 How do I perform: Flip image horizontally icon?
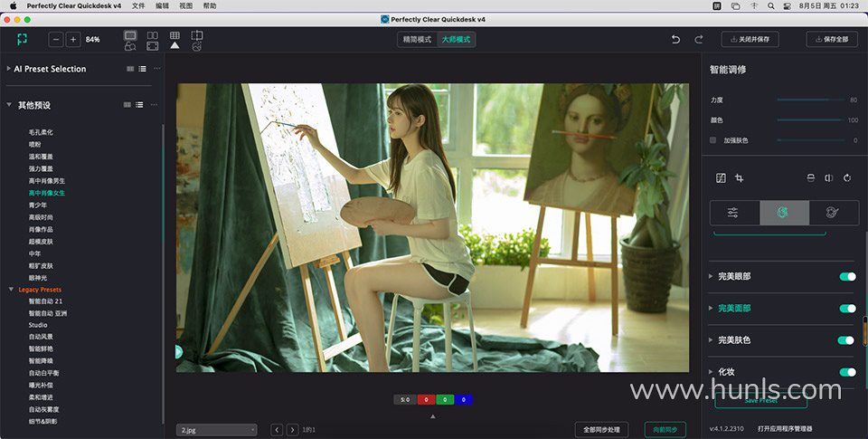[829, 178]
